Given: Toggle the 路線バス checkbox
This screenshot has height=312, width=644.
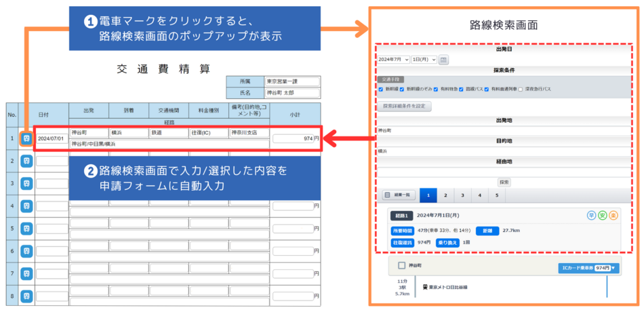Looking at the screenshot, I should [461, 90].
